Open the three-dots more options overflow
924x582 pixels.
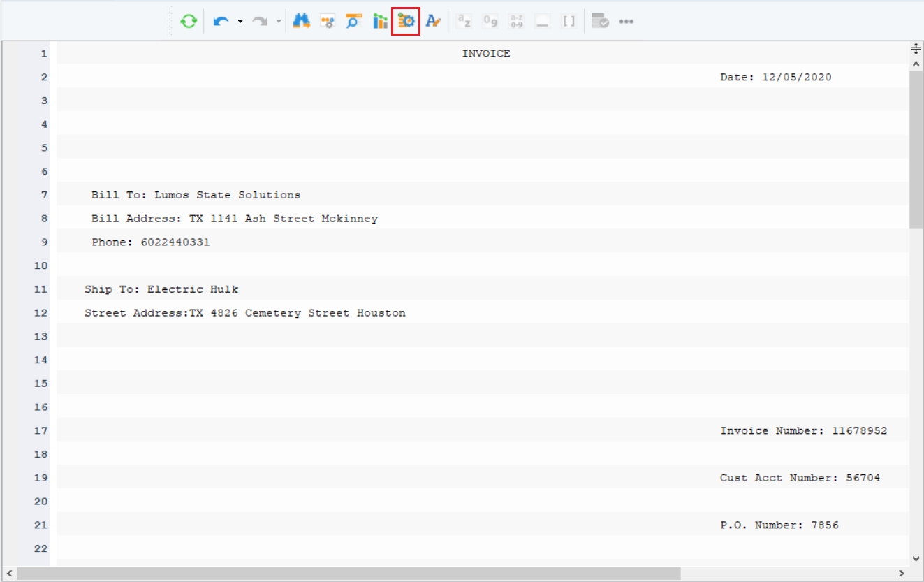pyautogui.click(x=626, y=22)
